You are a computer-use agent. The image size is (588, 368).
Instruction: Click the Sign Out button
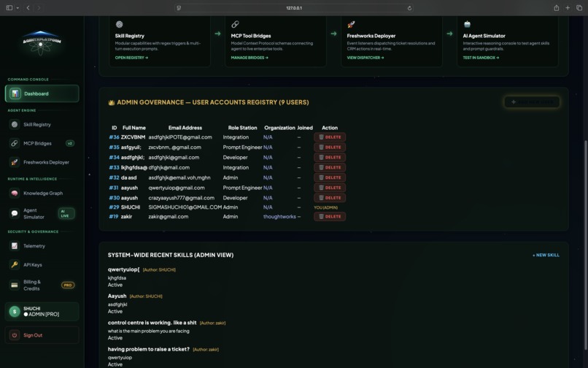pyautogui.click(x=42, y=335)
